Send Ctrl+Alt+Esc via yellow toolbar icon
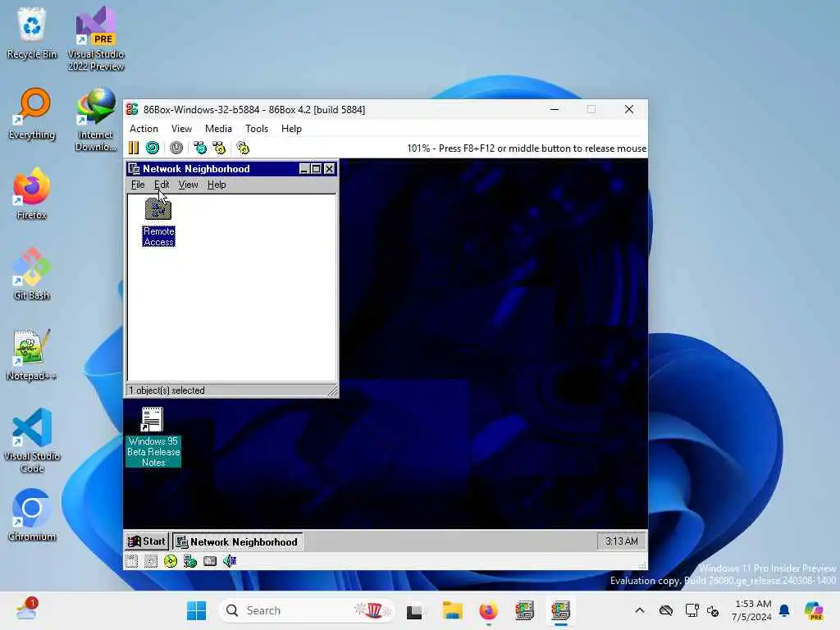The image size is (840, 630). coord(219,148)
